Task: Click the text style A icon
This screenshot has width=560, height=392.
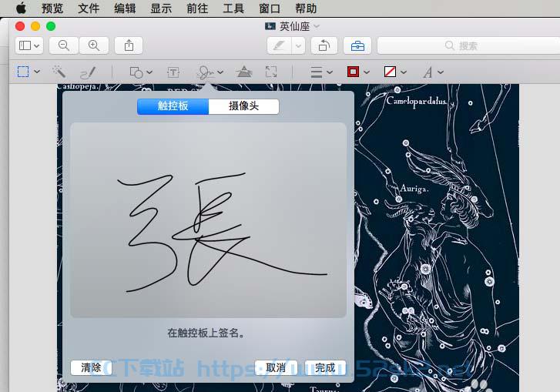Action: coord(428,72)
